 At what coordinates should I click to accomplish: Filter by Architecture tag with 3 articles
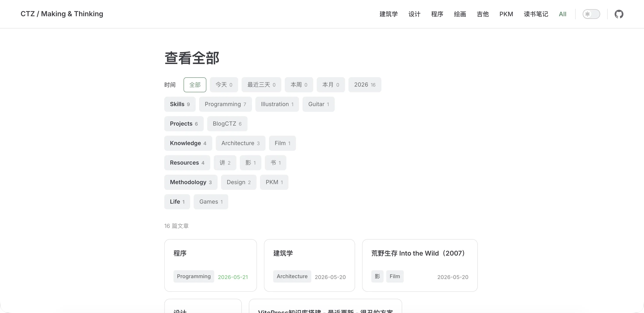pyautogui.click(x=240, y=143)
